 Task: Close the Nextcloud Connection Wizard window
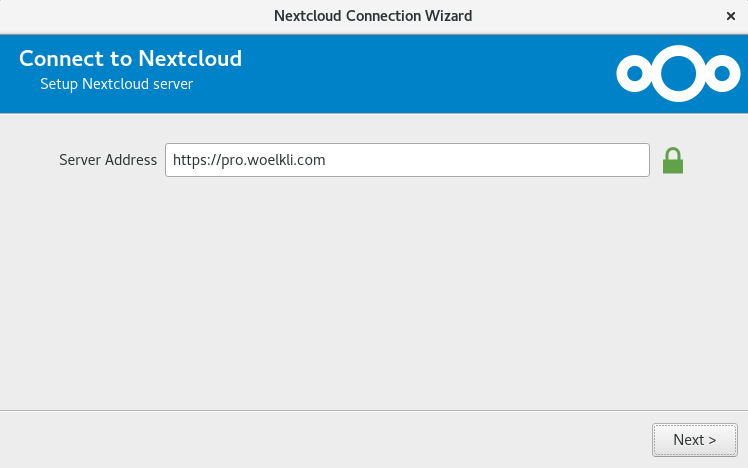click(x=730, y=16)
